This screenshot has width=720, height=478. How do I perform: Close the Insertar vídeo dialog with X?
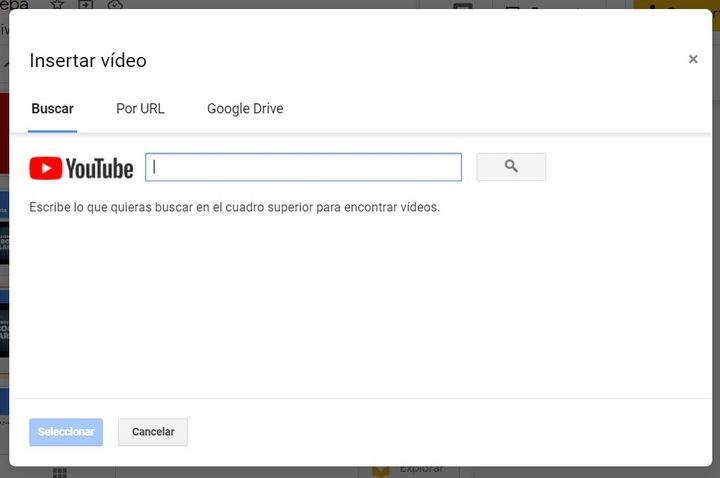pyautogui.click(x=693, y=59)
